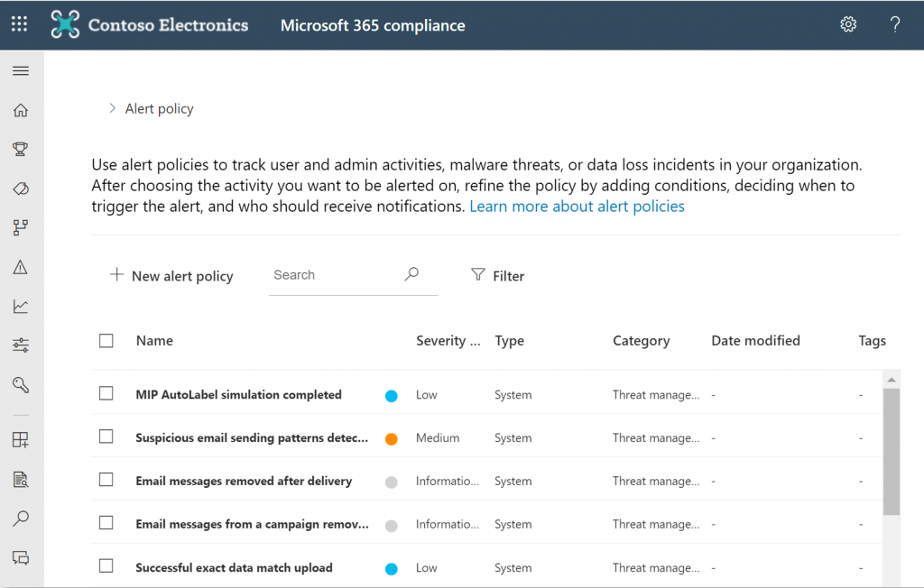Open the settings gear
The height and width of the screenshot is (588, 924).
coord(848,24)
